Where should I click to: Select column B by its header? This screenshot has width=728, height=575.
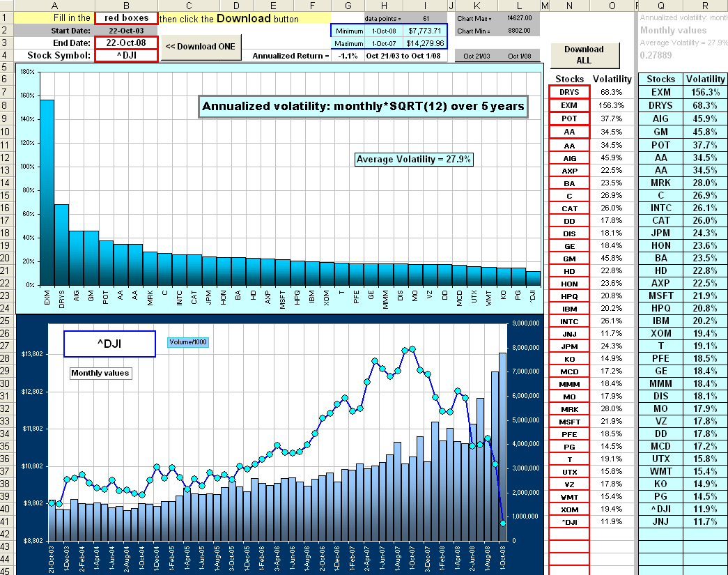click(126, 6)
